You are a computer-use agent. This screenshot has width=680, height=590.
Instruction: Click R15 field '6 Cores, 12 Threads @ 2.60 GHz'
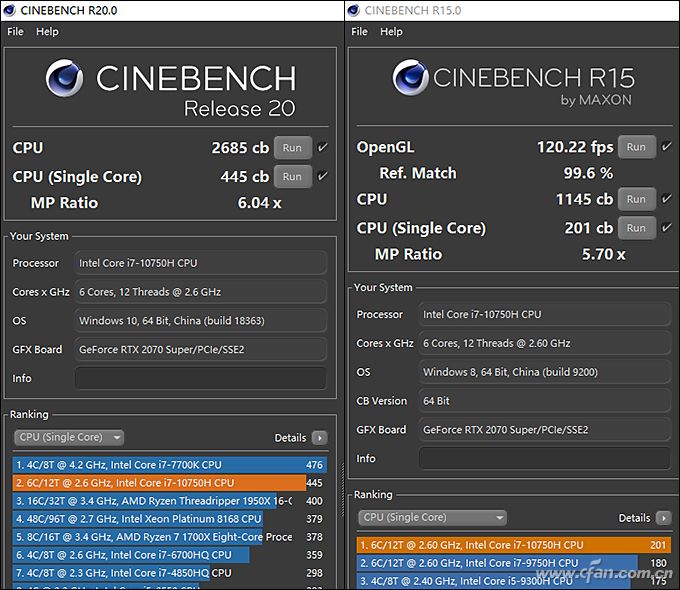click(x=545, y=343)
